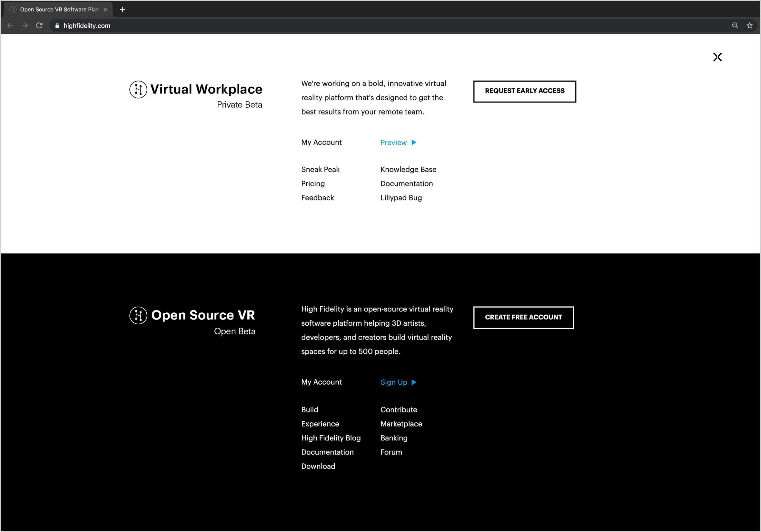Visit the High Fidelity Blog
Image resolution: width=761 pixels, height=532 pixels.
pyautogui.click(x=331, y=438)
